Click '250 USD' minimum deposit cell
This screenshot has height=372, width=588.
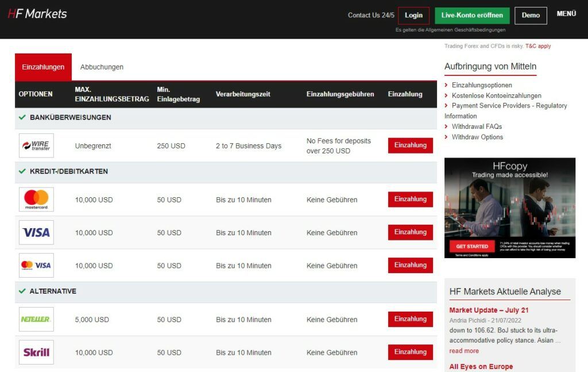(171, 146)
